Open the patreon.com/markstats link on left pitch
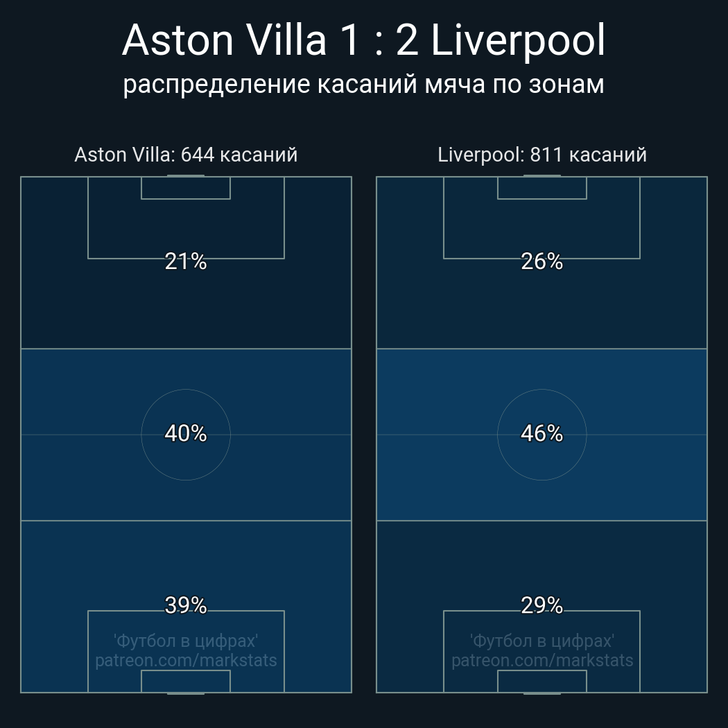 click(186, 661)
